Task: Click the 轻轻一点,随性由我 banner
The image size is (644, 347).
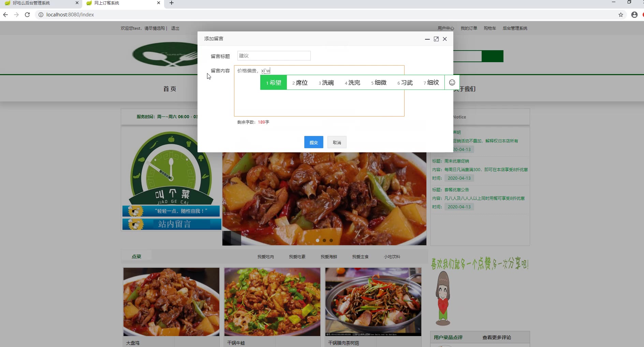Action: pyautogui.click(x=171, y=211)
